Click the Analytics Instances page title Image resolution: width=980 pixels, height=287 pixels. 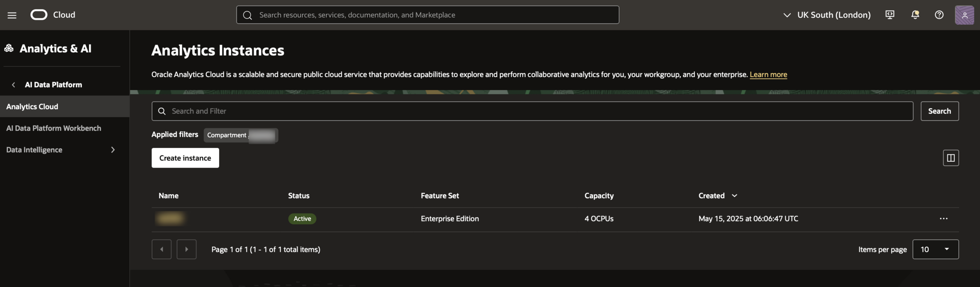[218, 50]
